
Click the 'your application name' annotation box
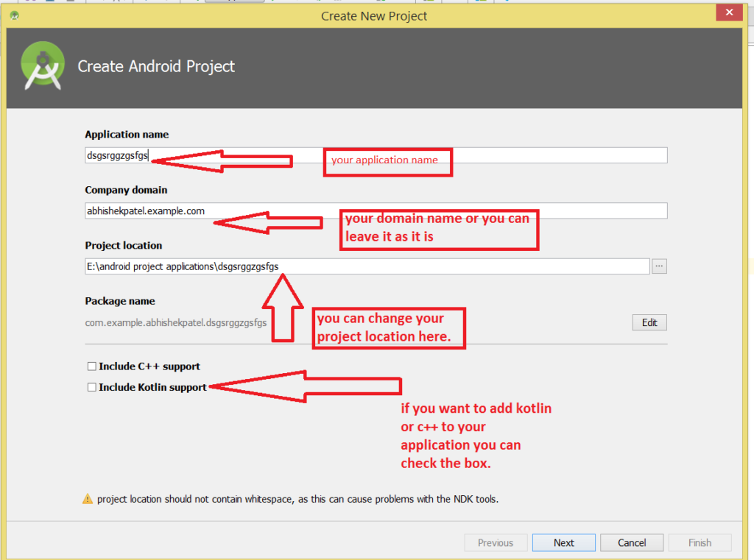pyautogui.click(x=388, y=161)
